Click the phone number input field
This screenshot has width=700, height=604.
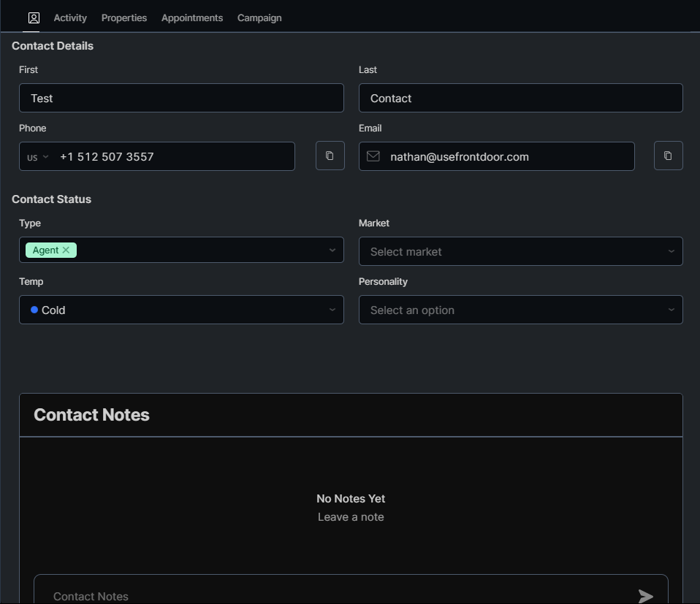pyautogui.click(x=174, y=156)
